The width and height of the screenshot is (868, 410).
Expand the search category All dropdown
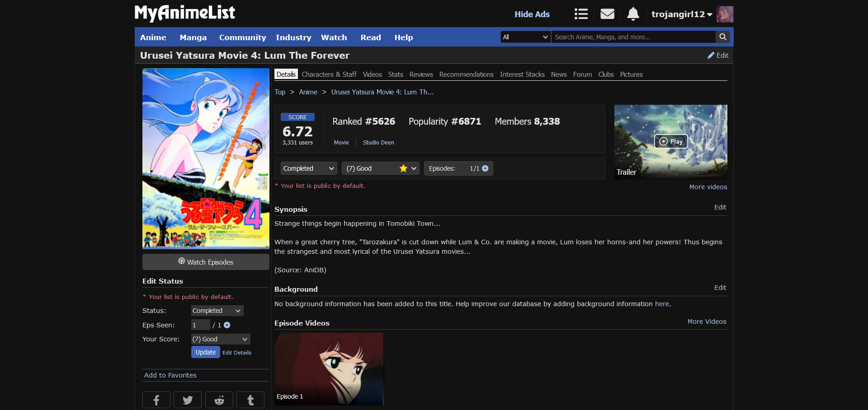(525, 37)
